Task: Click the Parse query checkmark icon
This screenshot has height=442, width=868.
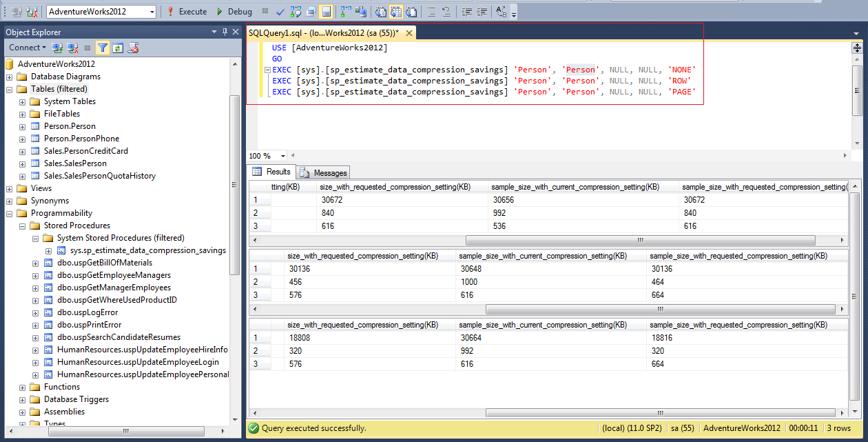Action: (x=280, y=12)
